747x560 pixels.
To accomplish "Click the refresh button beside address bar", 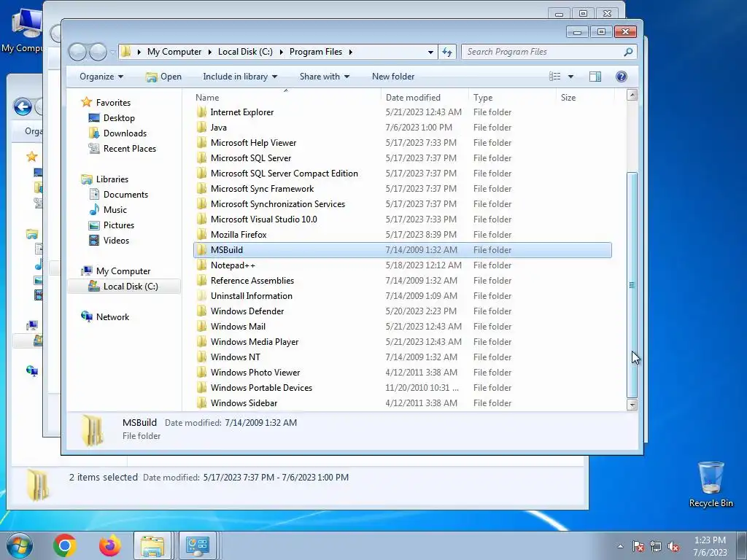I will (447, 52).
